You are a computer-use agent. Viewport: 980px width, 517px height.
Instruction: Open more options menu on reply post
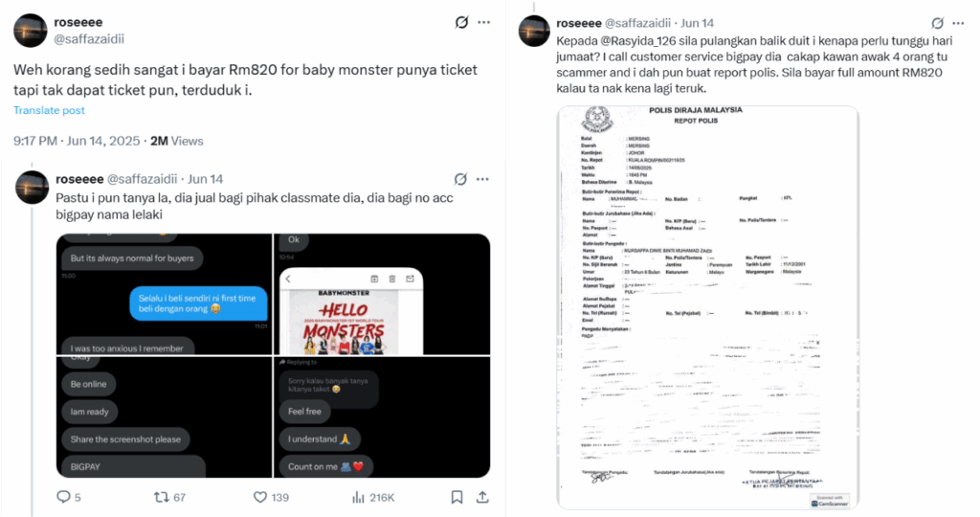(x=482, y=179)
